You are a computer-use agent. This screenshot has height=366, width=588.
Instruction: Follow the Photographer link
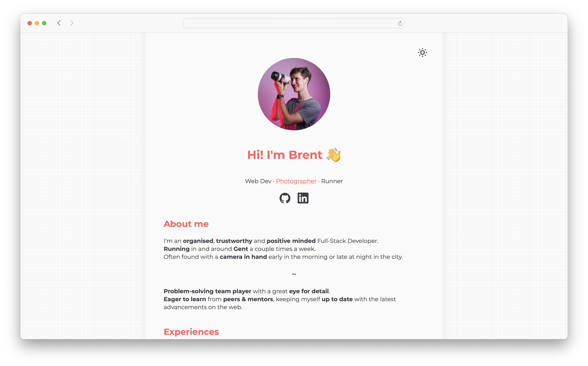pyautogui.click(x=296, y=181)
